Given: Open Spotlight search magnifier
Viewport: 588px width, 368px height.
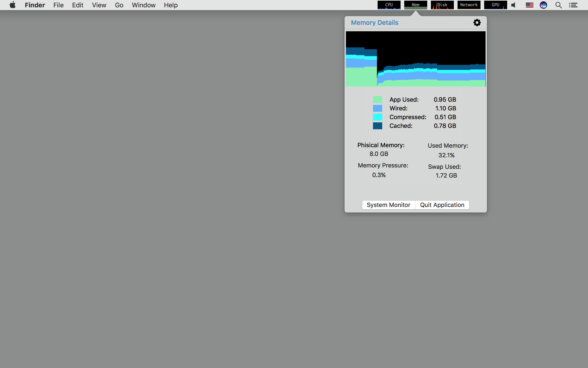Looking at the screenshot, I should (559, 5).
